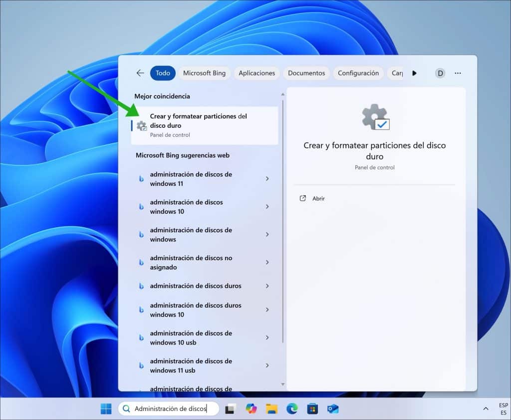Open Outlook from the taskbar
The height and width of the screenshot is (420, 511).
pyautogui.click(x=333, y=409)
